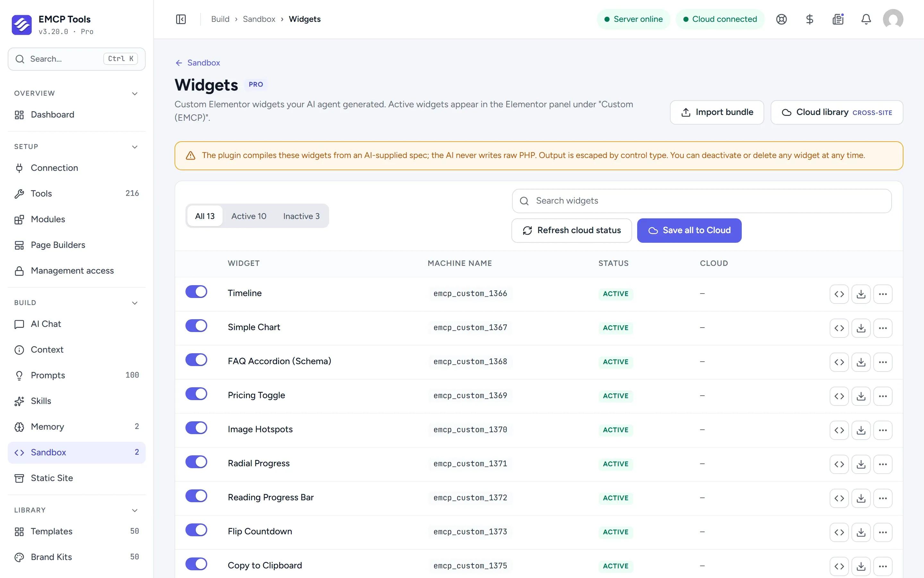924x578 pixels.
Task: Disable the Timeline widget toggle
Action: click(196, 292)
